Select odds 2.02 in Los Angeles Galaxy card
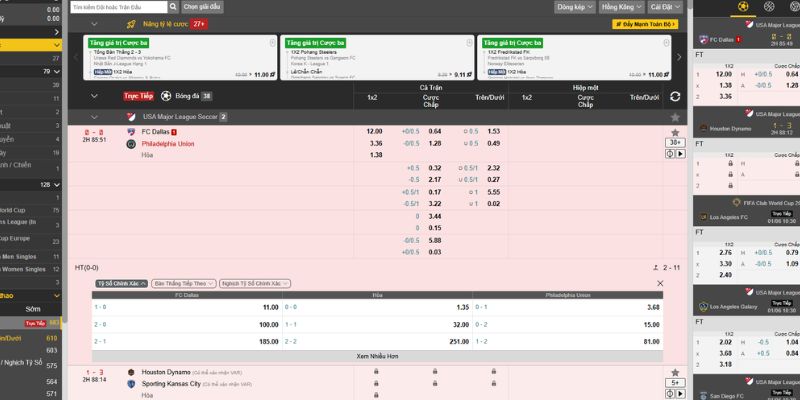 (725, 342)
